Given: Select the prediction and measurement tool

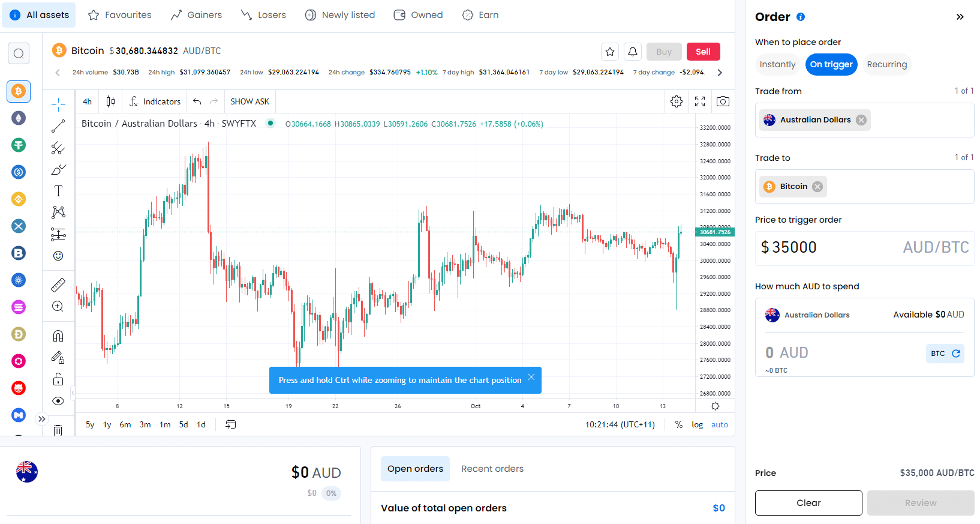Looking at the screenshot, I should pyautogui.click(x=58, y=234).
